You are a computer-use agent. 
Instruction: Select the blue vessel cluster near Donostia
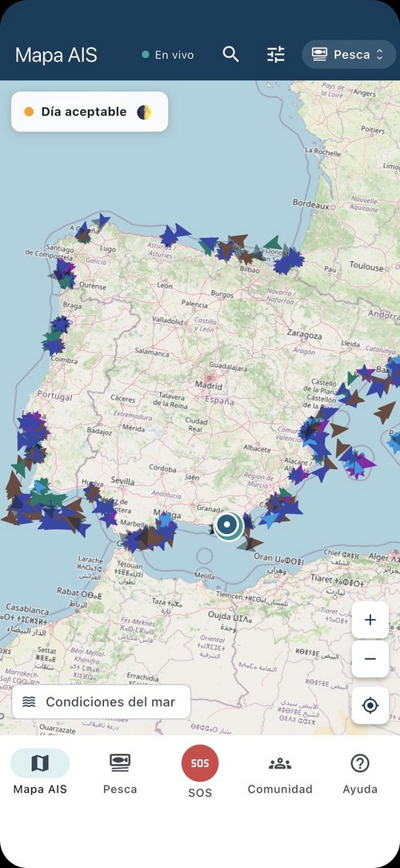tap(288, 261)
